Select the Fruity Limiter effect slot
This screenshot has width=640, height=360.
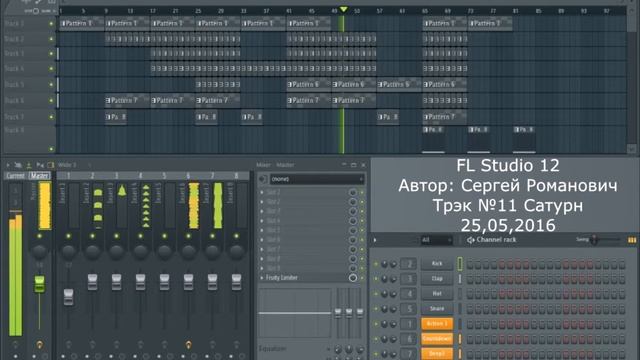coord(307,278)
